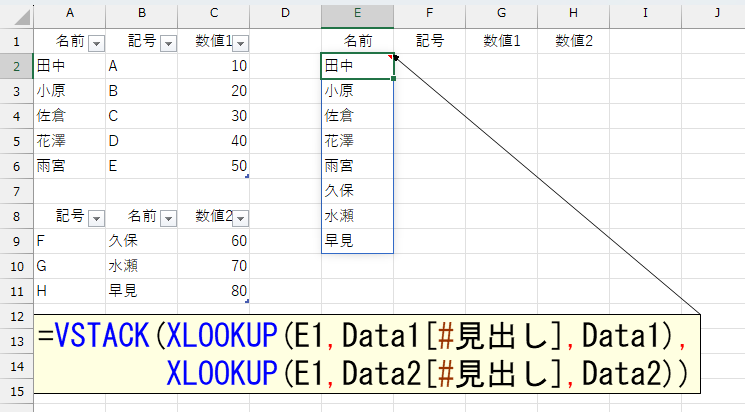The image size is (745, 412).
Task: Select header cell H1 数値2
Action: click(x=573, y=41)
